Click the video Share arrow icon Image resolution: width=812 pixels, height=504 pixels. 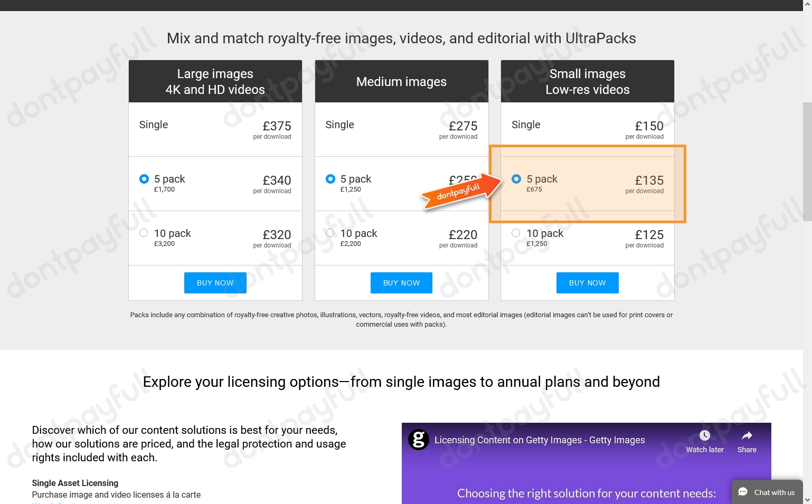click(747, 435)
